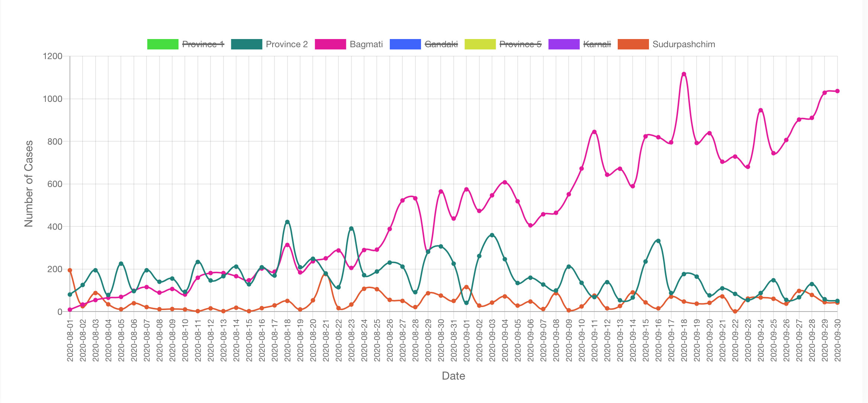Click the teal Province 2 color box
Viewport: 868px width, 403px height.
coord(247,44)
